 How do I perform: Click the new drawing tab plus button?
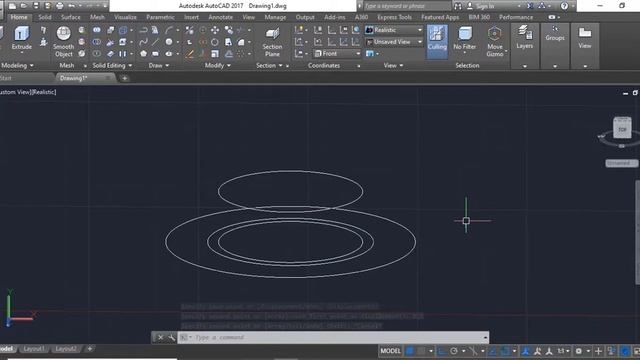point(124,78)
